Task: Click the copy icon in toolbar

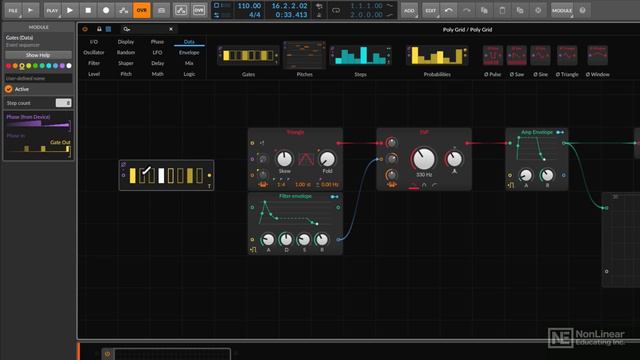Action: [484, 11]
